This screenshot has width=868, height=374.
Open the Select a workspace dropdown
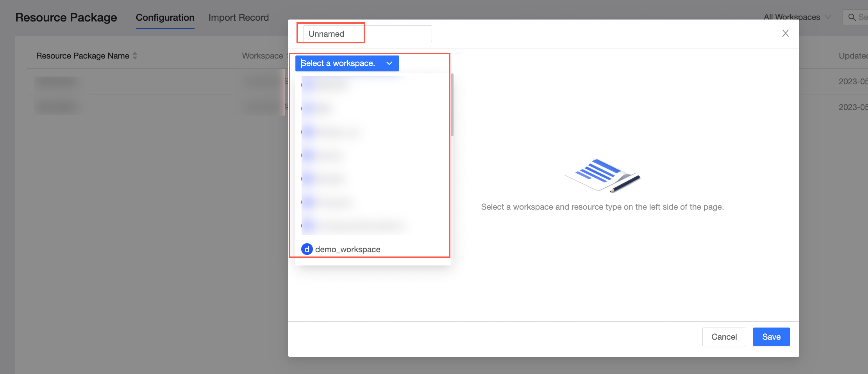[347, 63]
